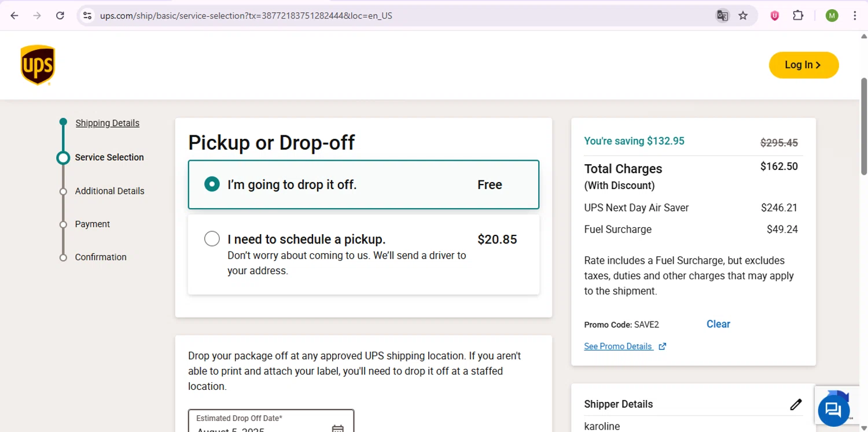This screenshot has height=432, width=868.
Task: Open the Chrome profile avatar M
Action: pyautogui.click(x=832, y=16)
